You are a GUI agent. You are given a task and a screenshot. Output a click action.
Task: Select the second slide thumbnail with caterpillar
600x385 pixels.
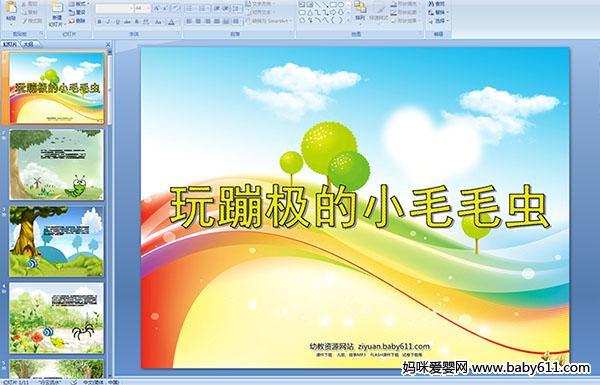tap(57, 165)
